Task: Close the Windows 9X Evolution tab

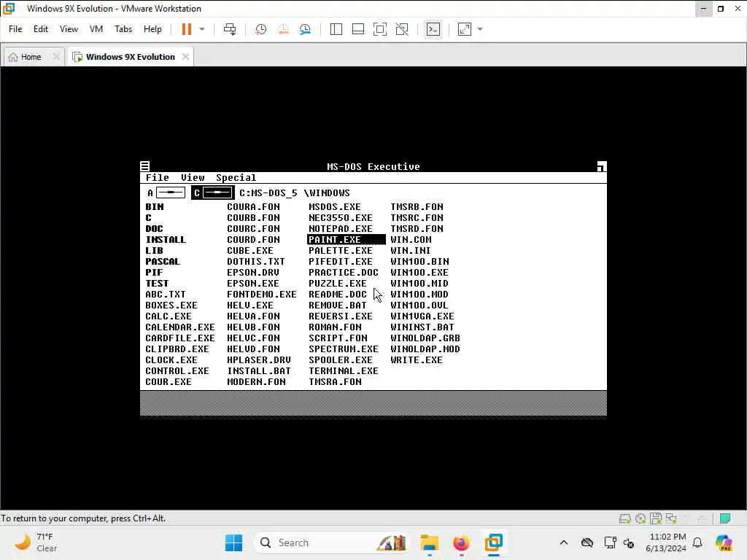Action: 185,57
